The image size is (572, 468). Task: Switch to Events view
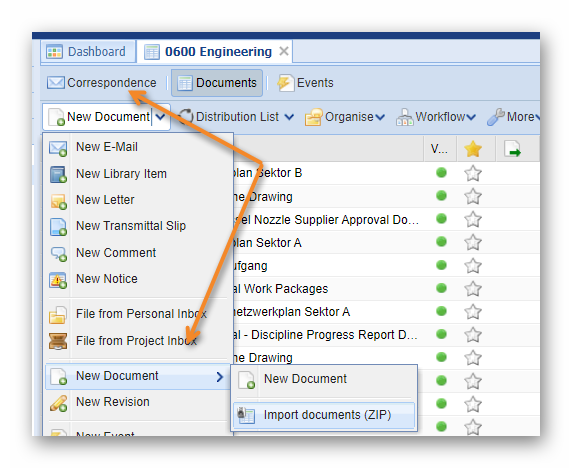pyautogui.click(x=306, y=83)
